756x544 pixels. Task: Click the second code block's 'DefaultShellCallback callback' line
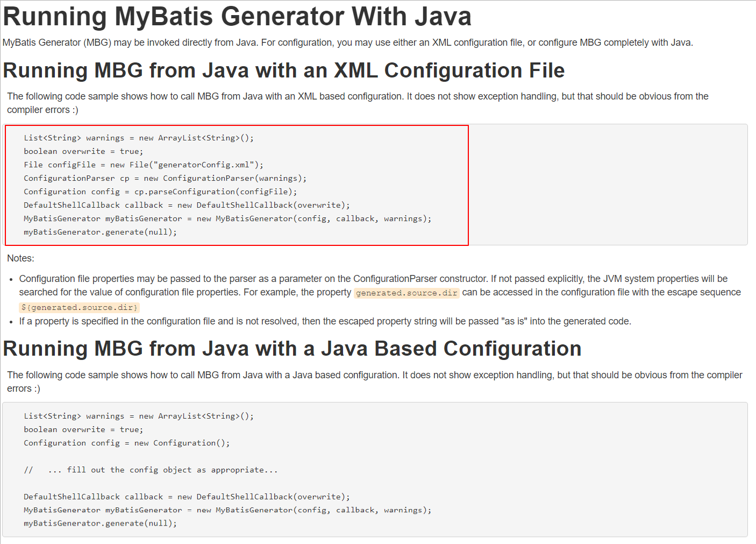187,497
